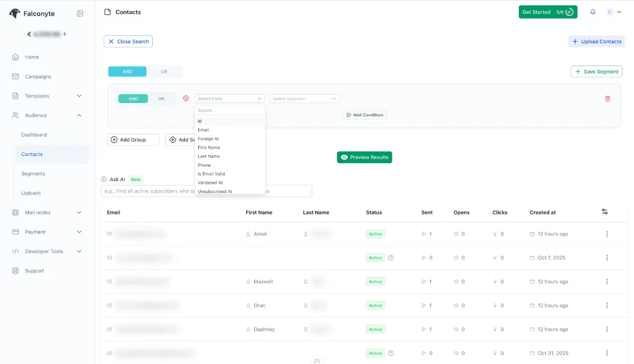Click the Preview Results button

(x=364, y=157)
